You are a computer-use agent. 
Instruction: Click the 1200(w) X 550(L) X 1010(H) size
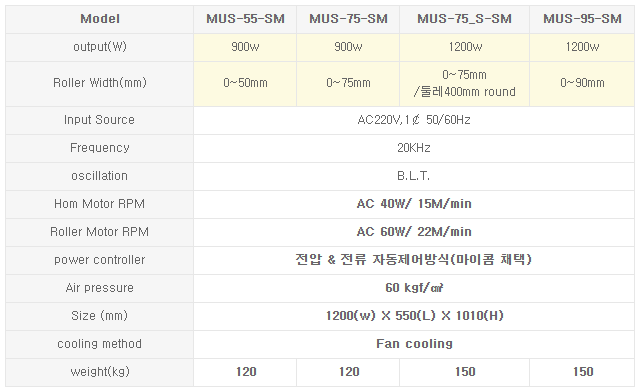coord(414,316)
